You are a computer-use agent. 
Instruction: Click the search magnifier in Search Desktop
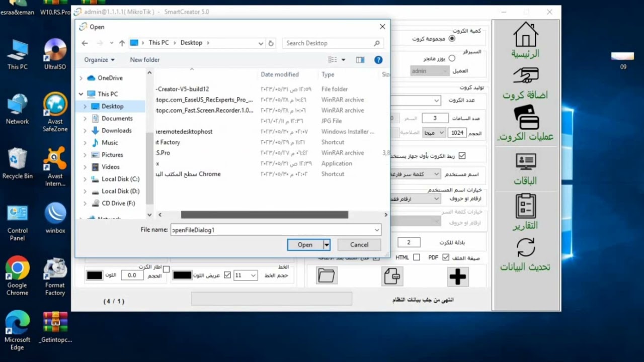(376, 43)
